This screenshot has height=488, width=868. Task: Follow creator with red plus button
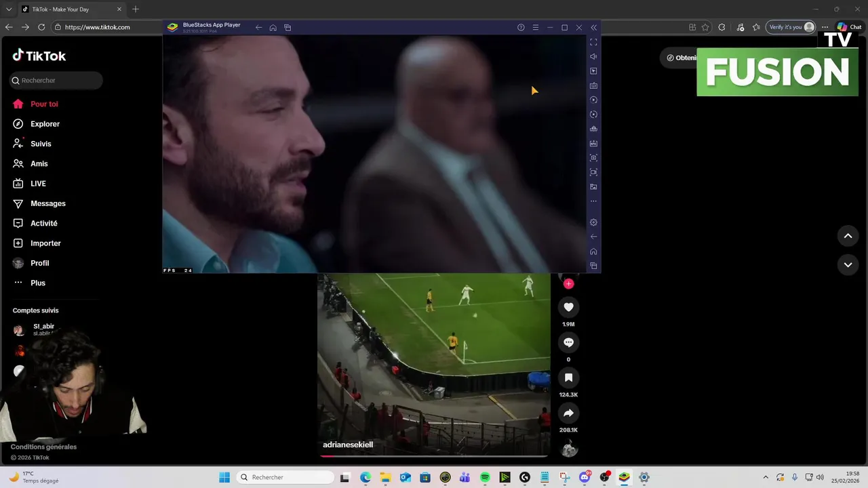click(568, 284)
